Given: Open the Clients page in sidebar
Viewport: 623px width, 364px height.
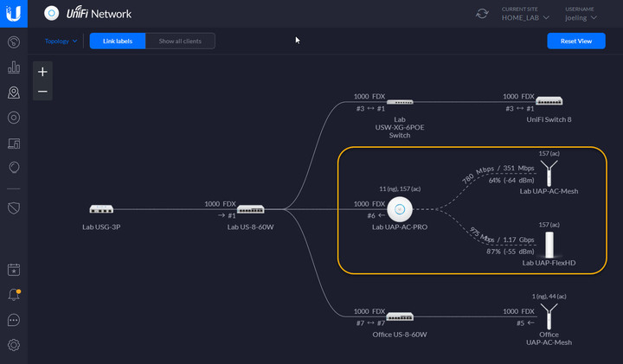Looking at the screenshot, I should [14, 144].
